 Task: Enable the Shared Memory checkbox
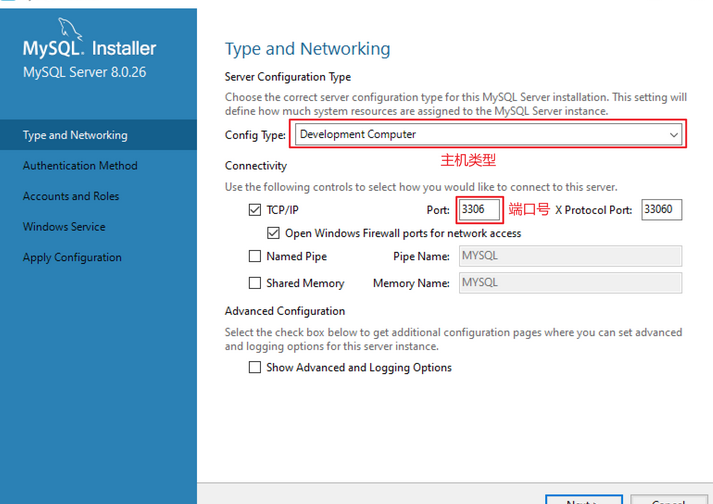[x=255, y=283]
